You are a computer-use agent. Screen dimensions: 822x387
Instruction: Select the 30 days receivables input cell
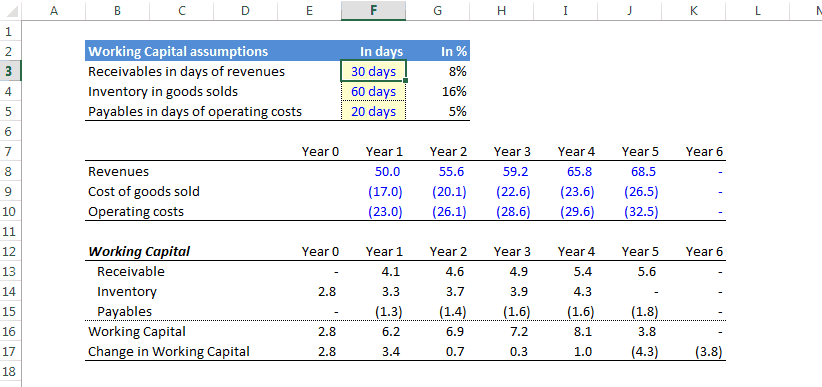click(373, 71)
